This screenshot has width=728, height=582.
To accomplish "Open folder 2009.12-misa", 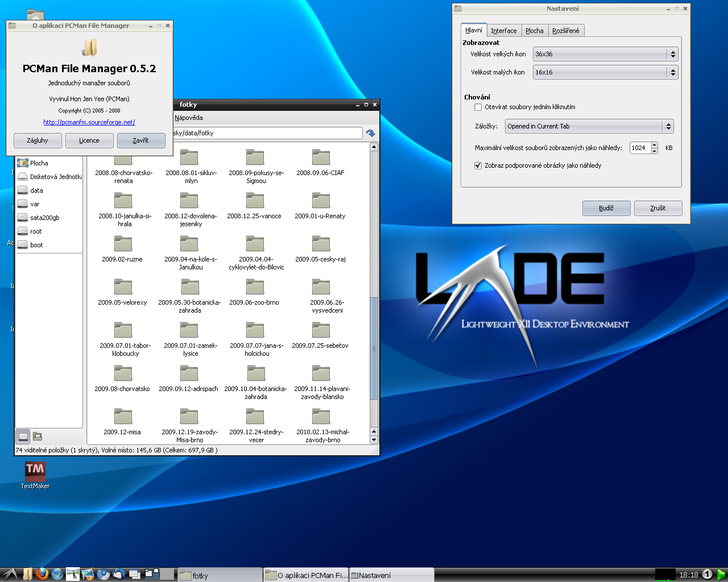I will pyautogui.click(x=123, y=422).
